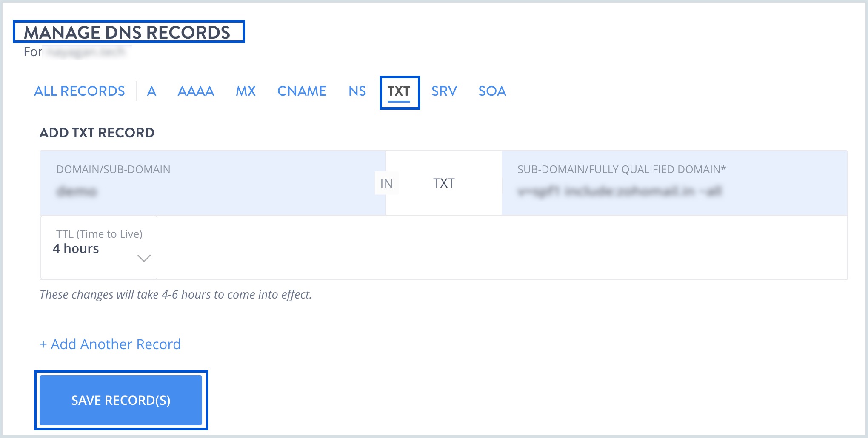Click the 4-6 hours effect notice text
This screenshot has height=438, width=868.
(x=176, y=294)
